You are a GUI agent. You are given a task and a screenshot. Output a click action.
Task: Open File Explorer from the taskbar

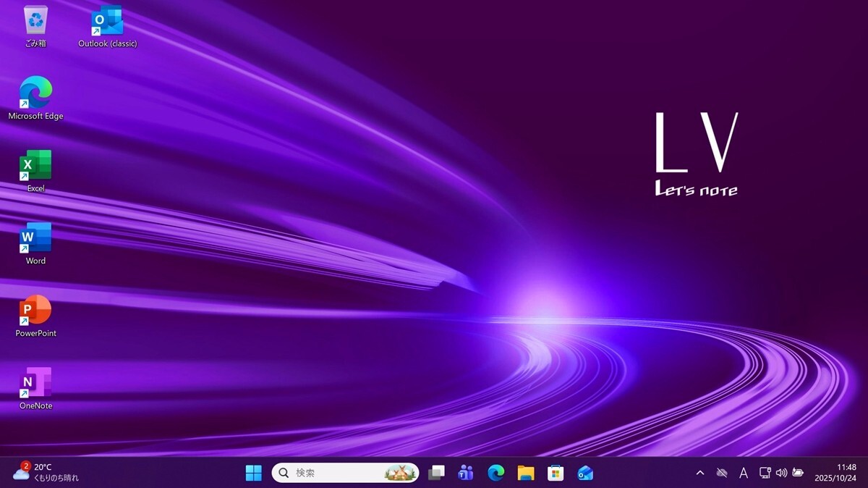526,473
